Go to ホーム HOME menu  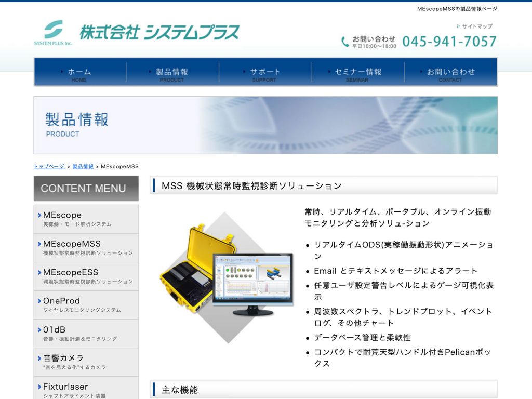[x=80, y=72]
